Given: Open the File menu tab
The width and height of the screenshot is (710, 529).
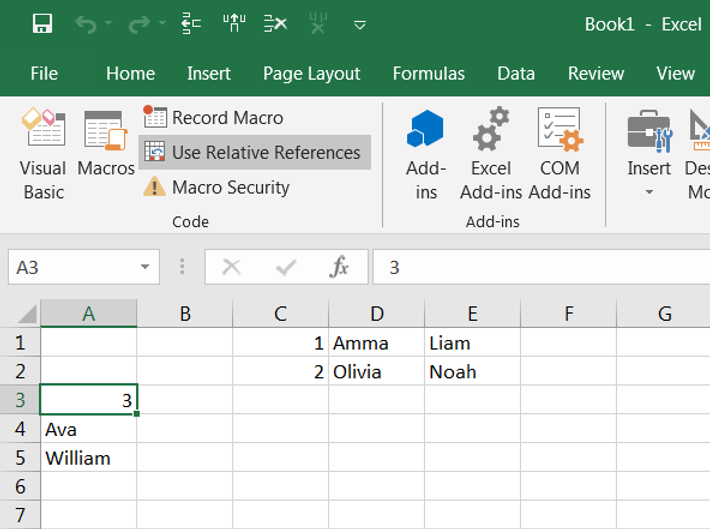Looking at the screenshot, I should pyautogui.click(x=44, y=73).
